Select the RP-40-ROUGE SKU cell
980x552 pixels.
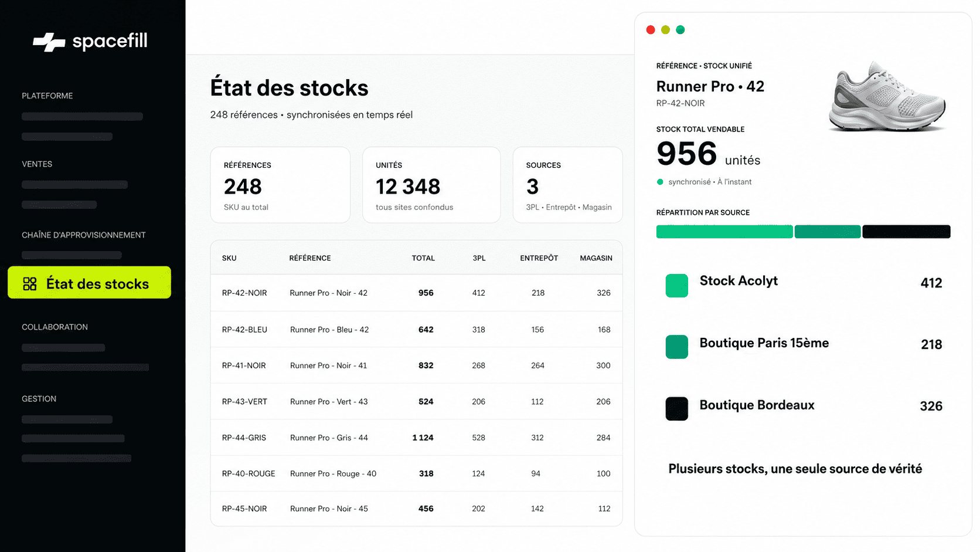click(x=249, y=473)
